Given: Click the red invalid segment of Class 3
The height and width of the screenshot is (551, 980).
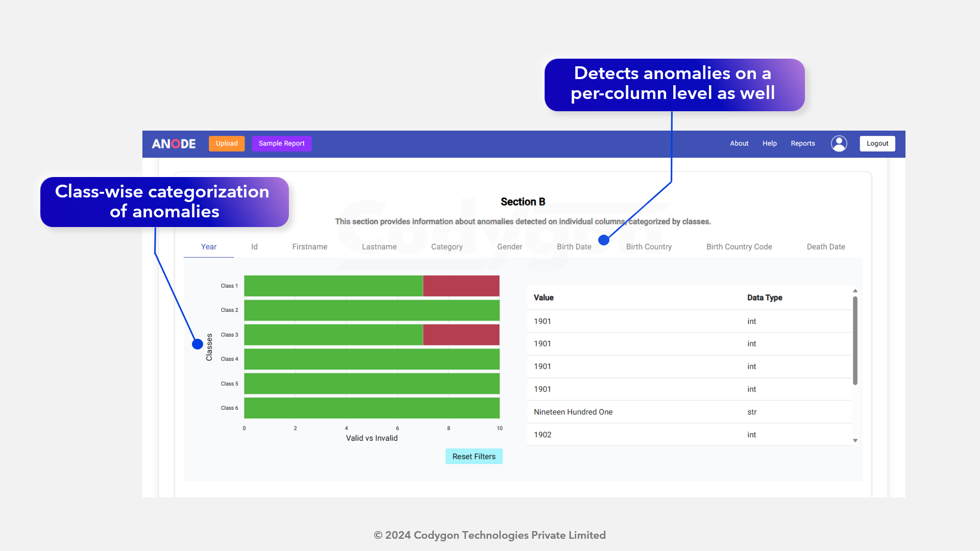Looking at the screenshot, I should pos(461,335).
